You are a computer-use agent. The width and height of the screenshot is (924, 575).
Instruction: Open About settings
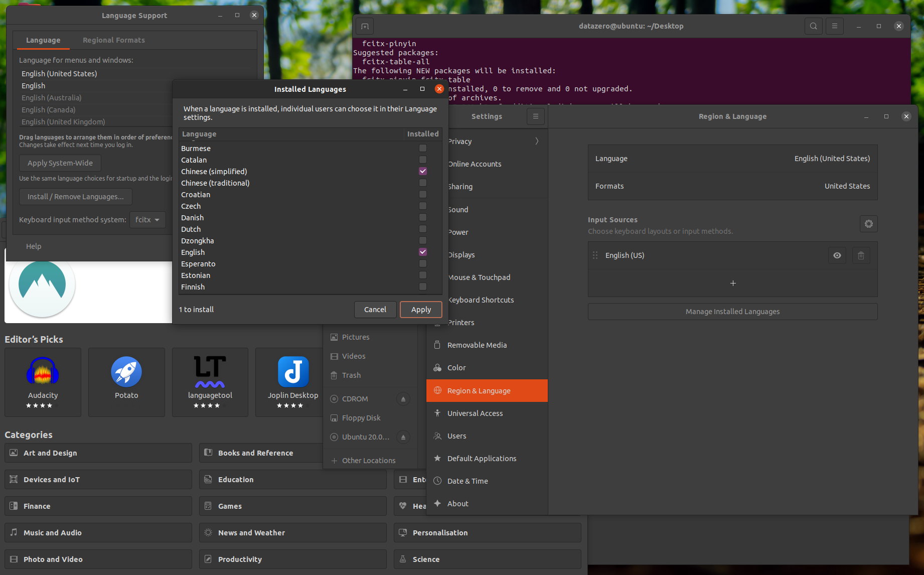[487, 504]
